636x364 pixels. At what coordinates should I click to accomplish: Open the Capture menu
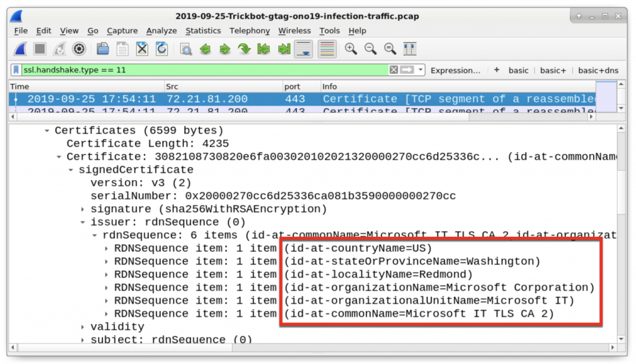(x=122, y=31)
